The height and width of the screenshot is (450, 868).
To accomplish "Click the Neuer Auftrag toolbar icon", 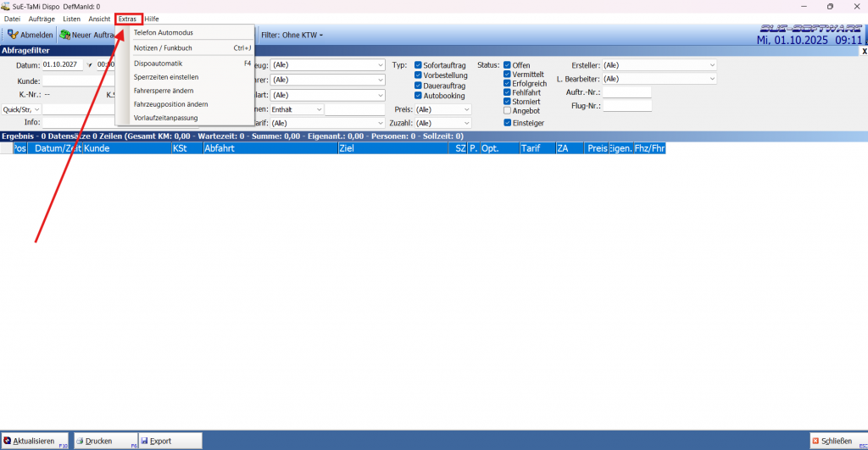I will (x=64, y=36).
